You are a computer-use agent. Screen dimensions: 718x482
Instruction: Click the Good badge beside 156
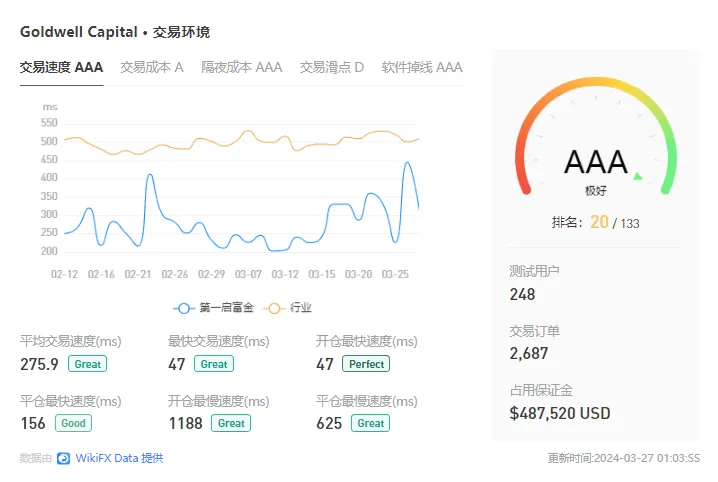click(x=73, y=423)
